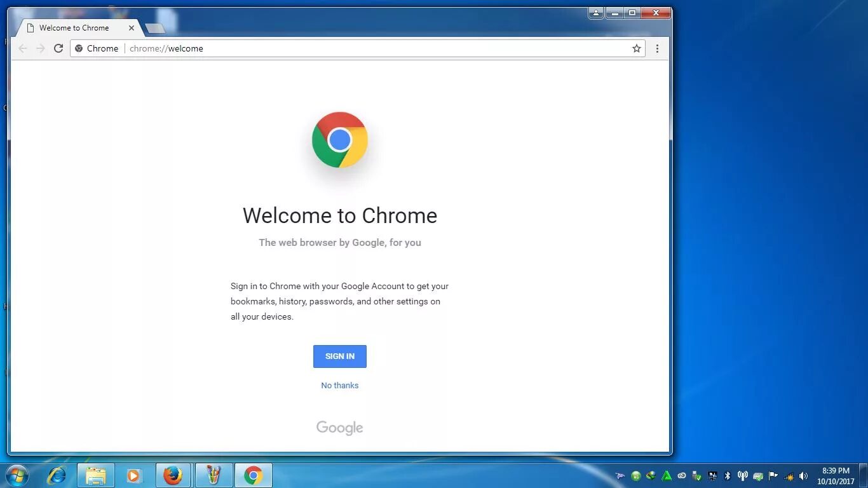Click the green round tray icon
This screenshot has height=488, width=868.
tap(636, 476)
